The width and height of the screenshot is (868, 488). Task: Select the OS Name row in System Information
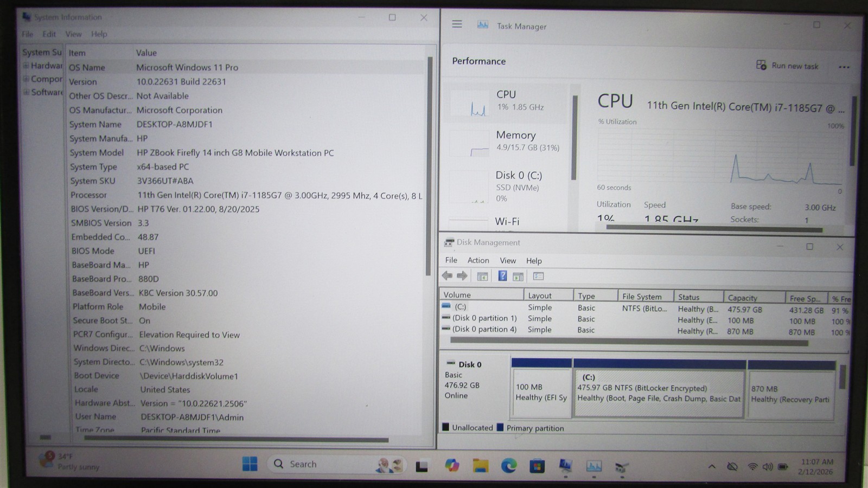coord(245,67)
